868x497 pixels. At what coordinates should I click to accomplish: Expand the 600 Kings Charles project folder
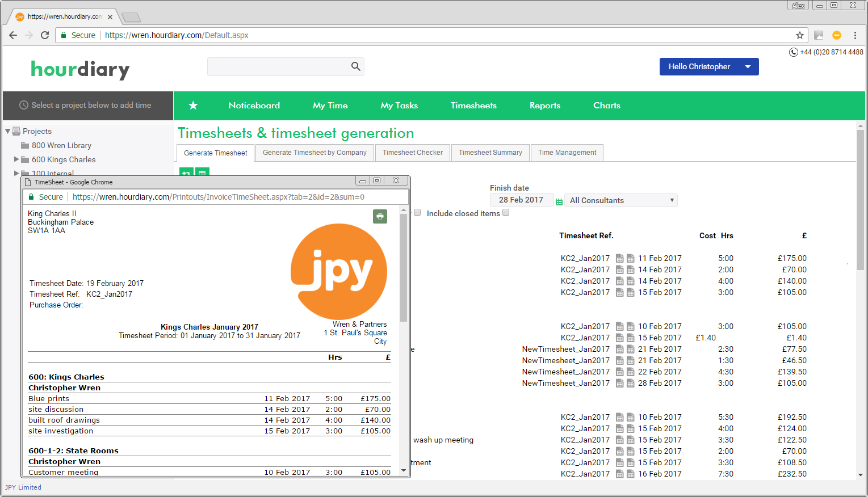pos(16,159)
